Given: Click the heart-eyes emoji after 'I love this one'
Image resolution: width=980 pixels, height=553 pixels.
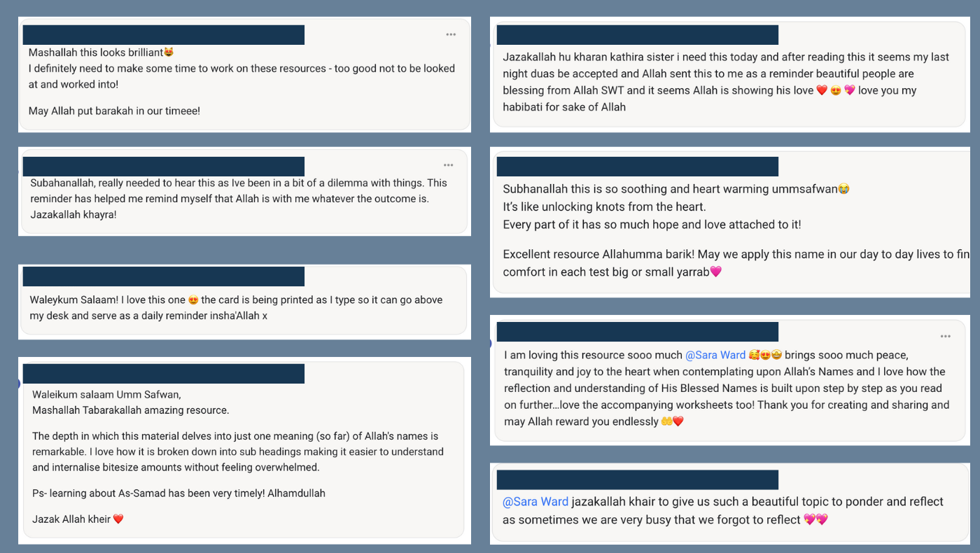Looking at the screenshot, I should pyautogui.click(x=193, y=300).
